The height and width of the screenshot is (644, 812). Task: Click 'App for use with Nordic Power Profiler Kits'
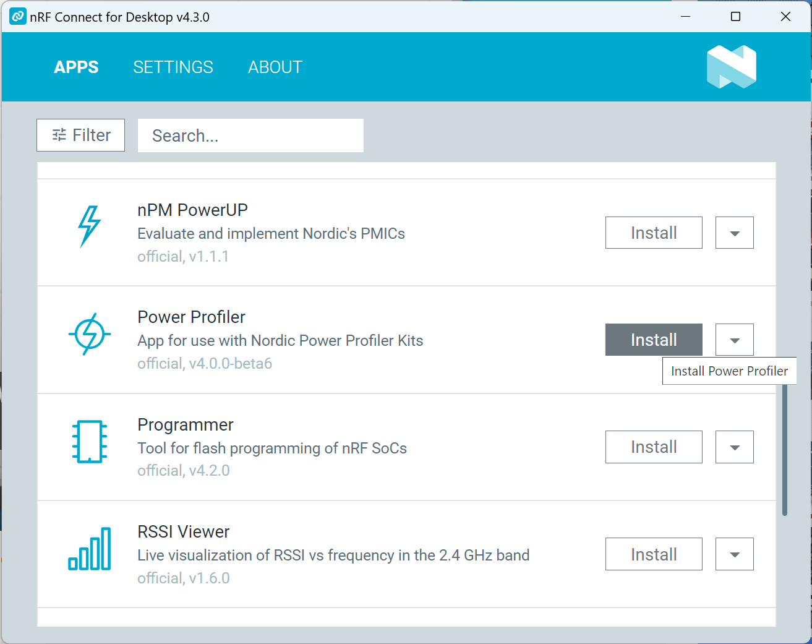coord(280,341)
